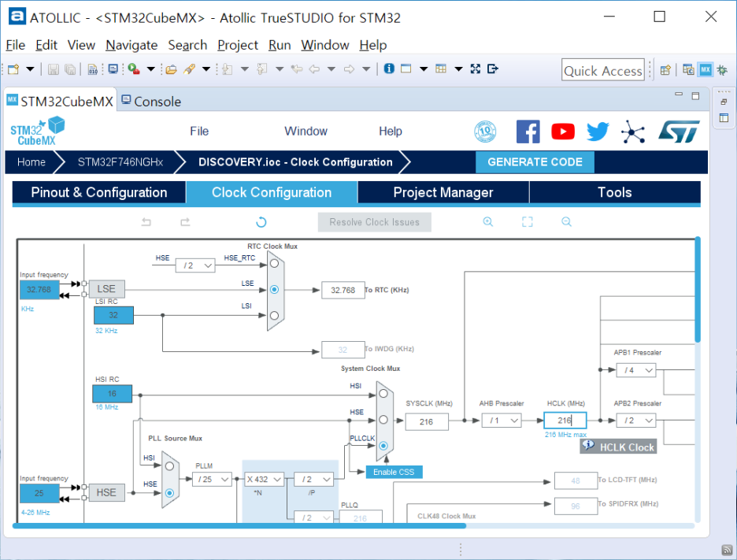Click the STM32F746NGHx breadcrumb

(120, 162)
